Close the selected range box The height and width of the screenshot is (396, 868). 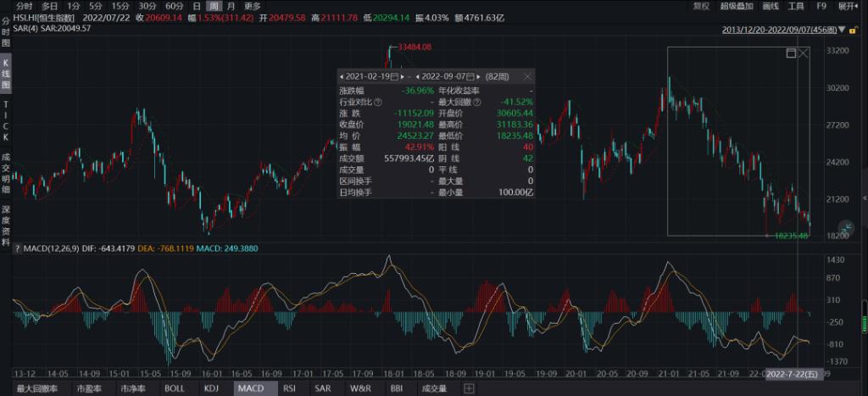click(804, 53)
